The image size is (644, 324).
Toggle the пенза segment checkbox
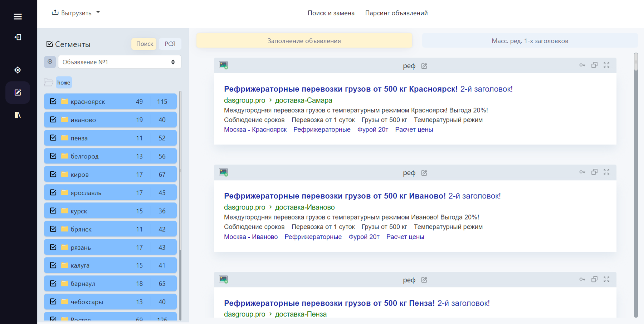click(53, 138)
